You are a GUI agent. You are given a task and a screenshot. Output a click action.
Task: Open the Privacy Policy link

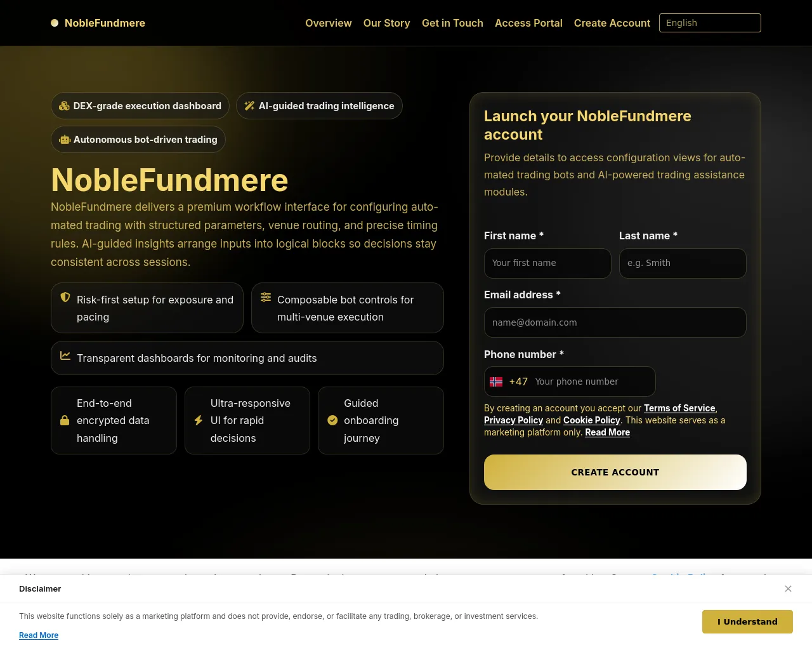tap(513, 420)
